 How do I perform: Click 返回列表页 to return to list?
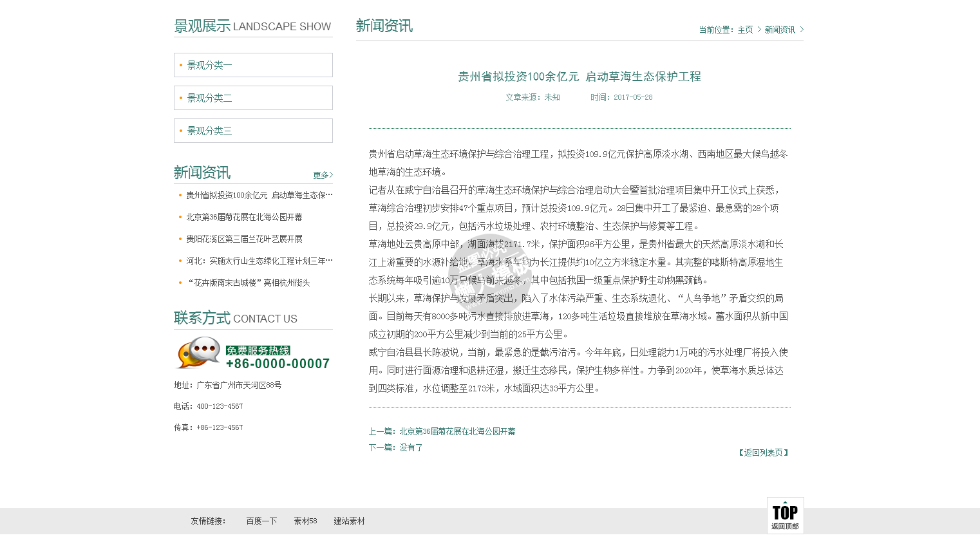763,453
